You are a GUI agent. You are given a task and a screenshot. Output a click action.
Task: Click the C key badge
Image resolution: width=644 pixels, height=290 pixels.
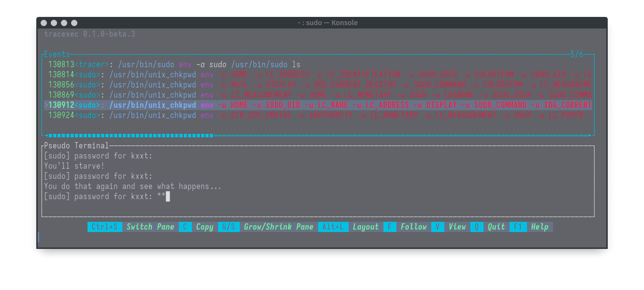185,227
